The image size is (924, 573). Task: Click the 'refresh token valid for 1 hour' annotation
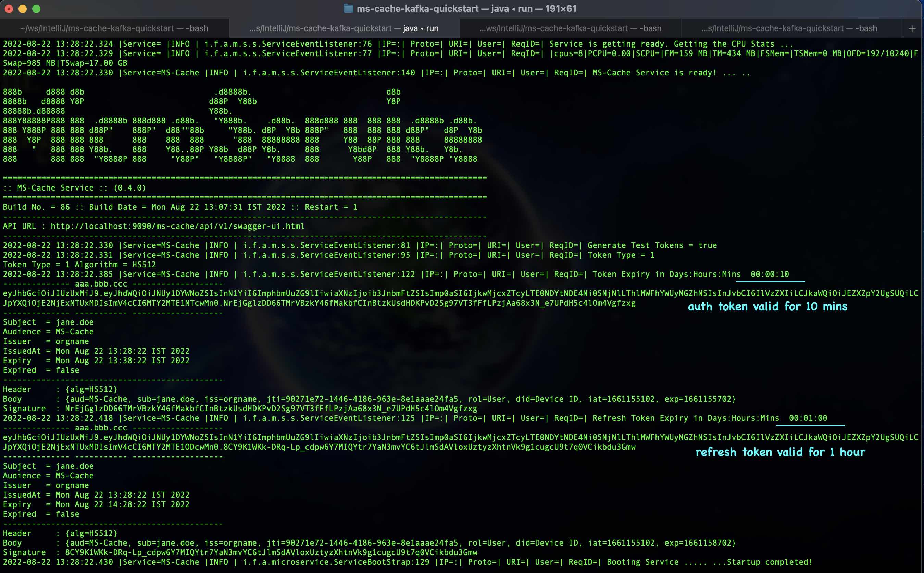tap(780, 452)
